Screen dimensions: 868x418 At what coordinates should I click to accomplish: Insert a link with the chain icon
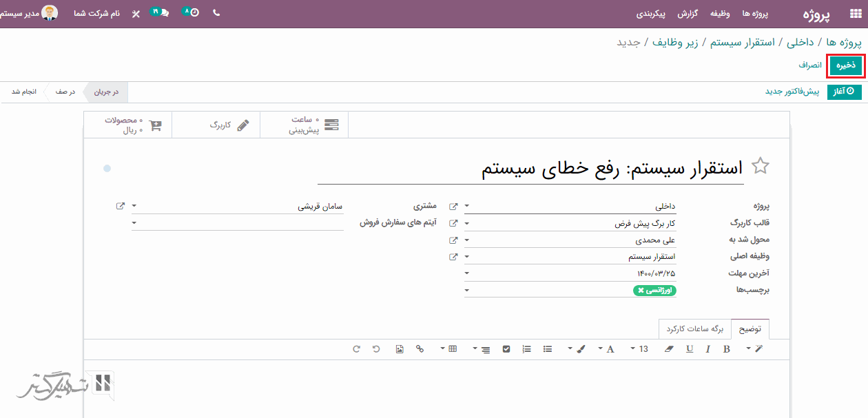point(420,349)
